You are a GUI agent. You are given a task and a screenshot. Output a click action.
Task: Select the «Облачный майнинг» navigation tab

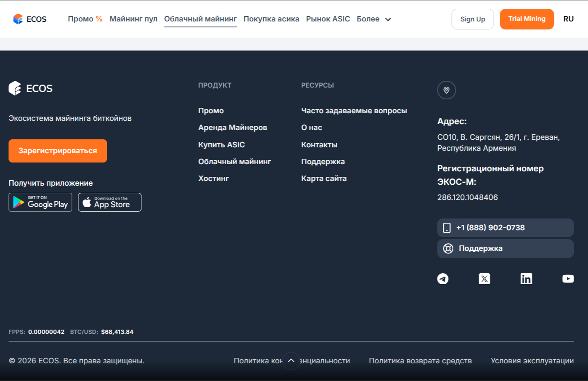[x=201, y=19]
